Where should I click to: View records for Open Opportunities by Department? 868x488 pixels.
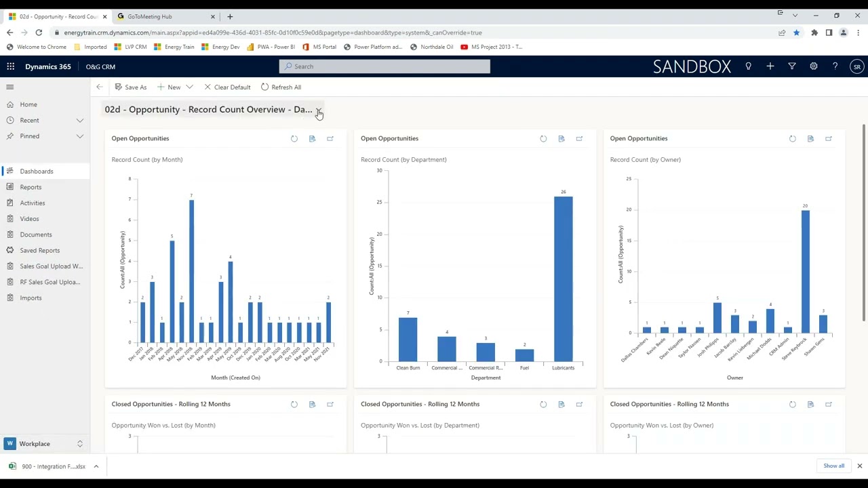tap(561, 138)
